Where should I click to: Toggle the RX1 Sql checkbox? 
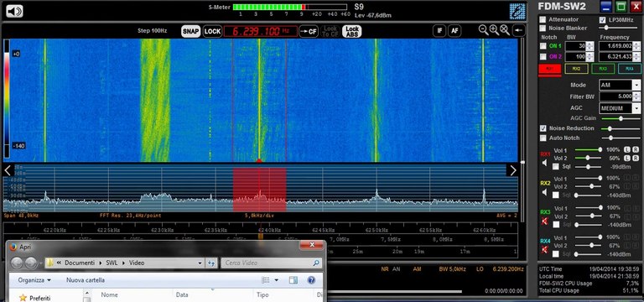click(x=556, y=166)
